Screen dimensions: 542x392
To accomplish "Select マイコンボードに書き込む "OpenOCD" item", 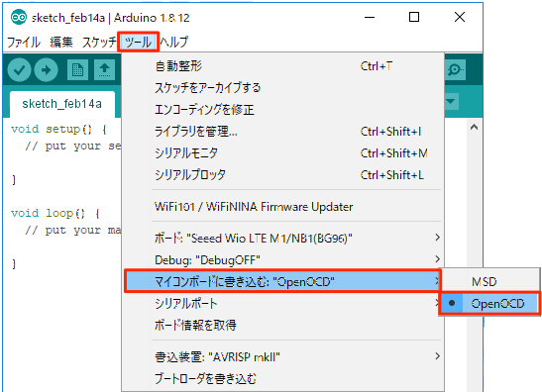I will [x=282, y=282].
